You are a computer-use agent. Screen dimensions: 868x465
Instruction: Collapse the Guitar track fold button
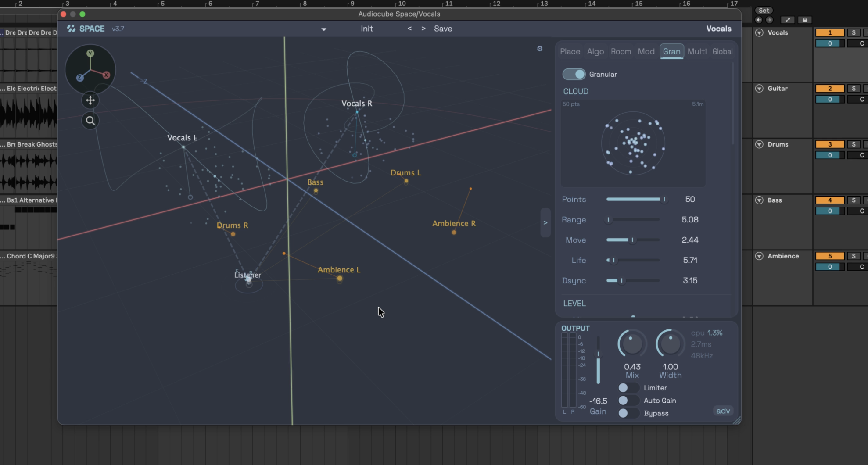click(x=759, y=88)
